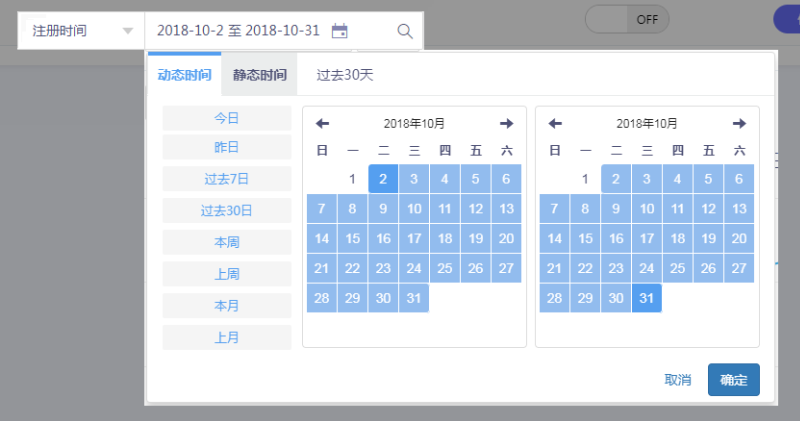Image resolution: width=800 pixels, height=421 pixels.
Task: Select the 昨日 shortcut
Action: (227, 147)
